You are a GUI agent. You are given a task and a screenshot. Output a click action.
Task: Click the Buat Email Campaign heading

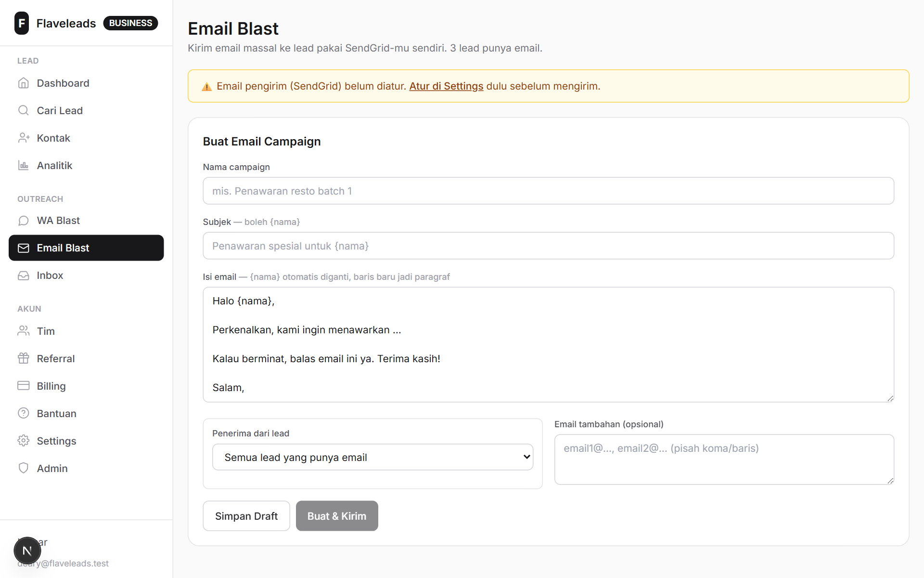click(x=262, y=141)
